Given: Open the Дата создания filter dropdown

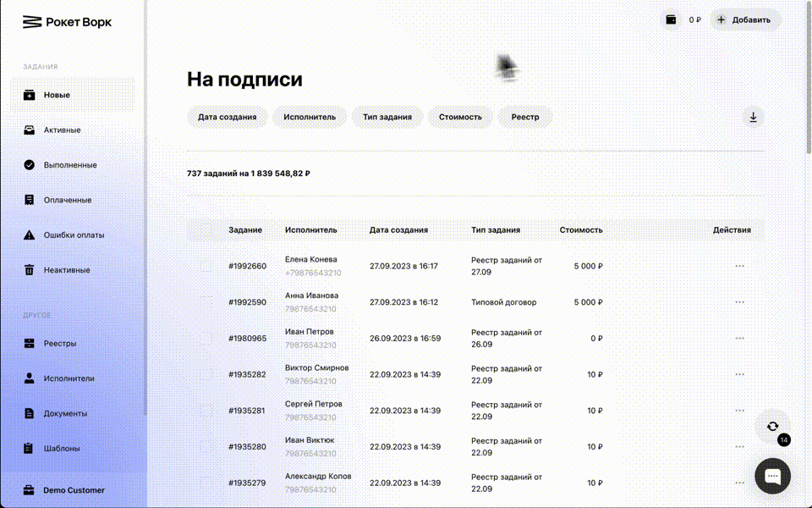Looking at the screenshot, I should pos(228,117).
